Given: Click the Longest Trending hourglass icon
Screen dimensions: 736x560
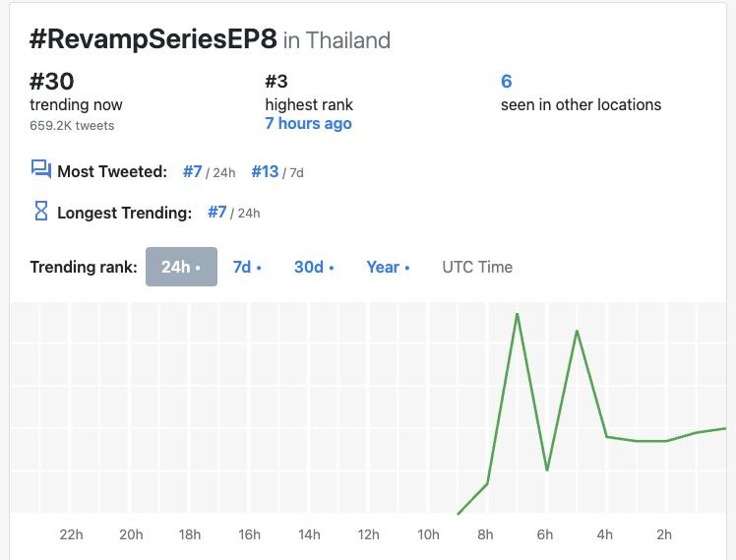Looking at the screenshot, I should tap(40, 211).
